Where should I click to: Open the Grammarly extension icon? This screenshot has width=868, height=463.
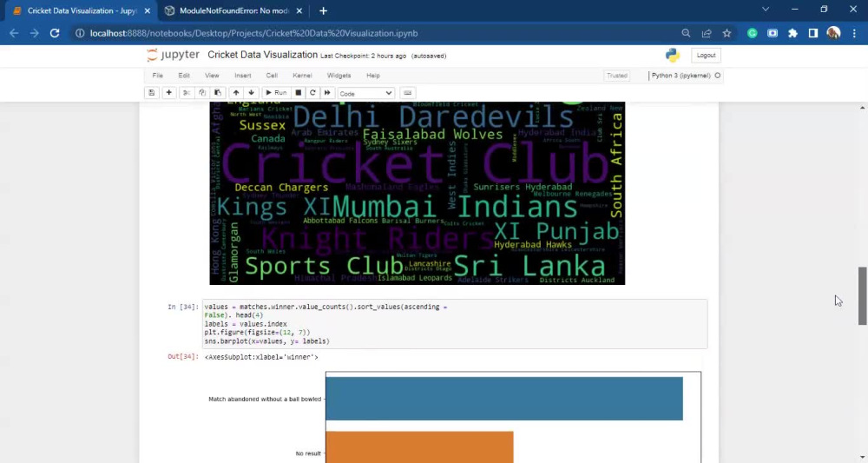point(753,33)
